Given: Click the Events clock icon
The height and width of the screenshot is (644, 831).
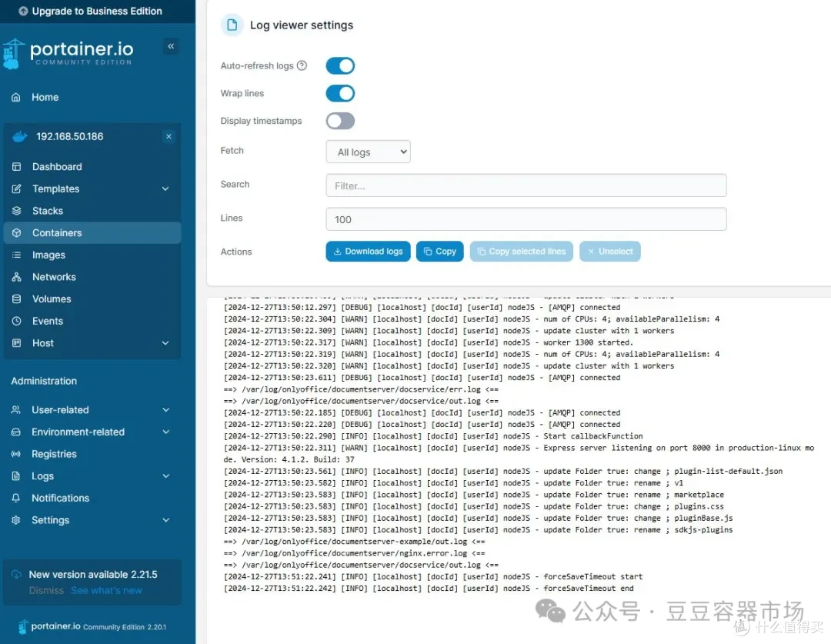Looking at the screenshot, I should (x=16, y=321).
